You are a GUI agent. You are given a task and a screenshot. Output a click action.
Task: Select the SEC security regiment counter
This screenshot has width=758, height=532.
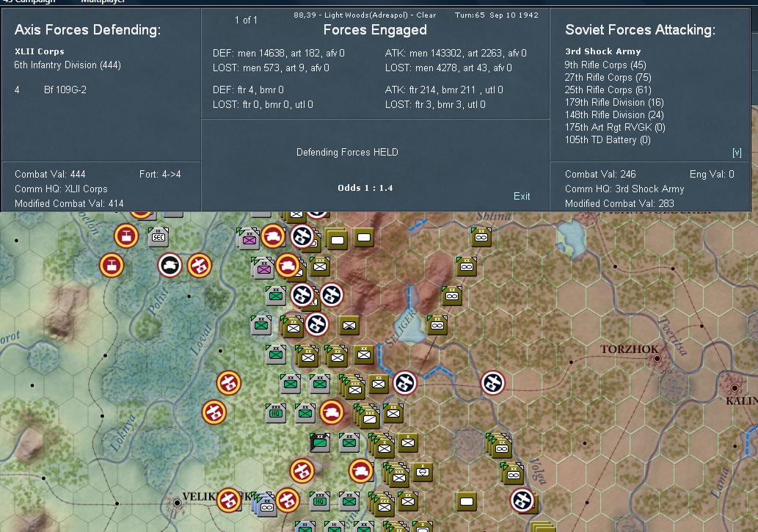158,236
